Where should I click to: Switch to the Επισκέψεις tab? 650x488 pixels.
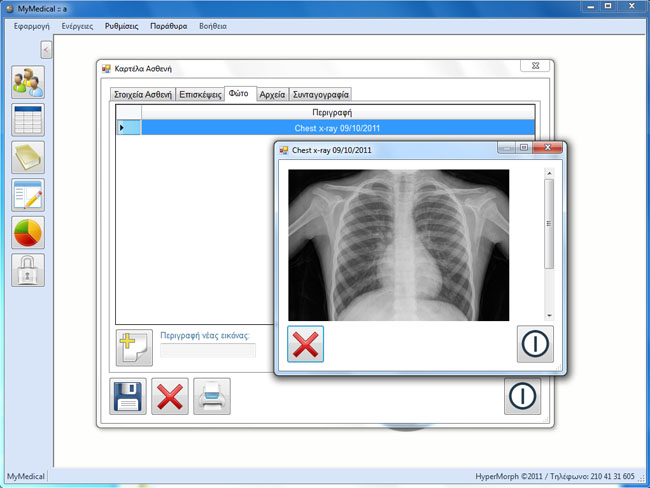click(x=199, y=94)
